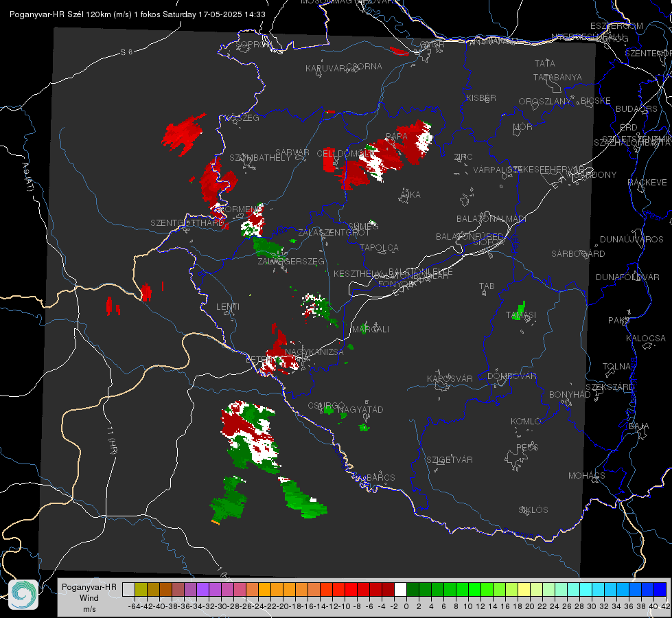
Task: Click the BICSKE city label
Action: [596, 101]
